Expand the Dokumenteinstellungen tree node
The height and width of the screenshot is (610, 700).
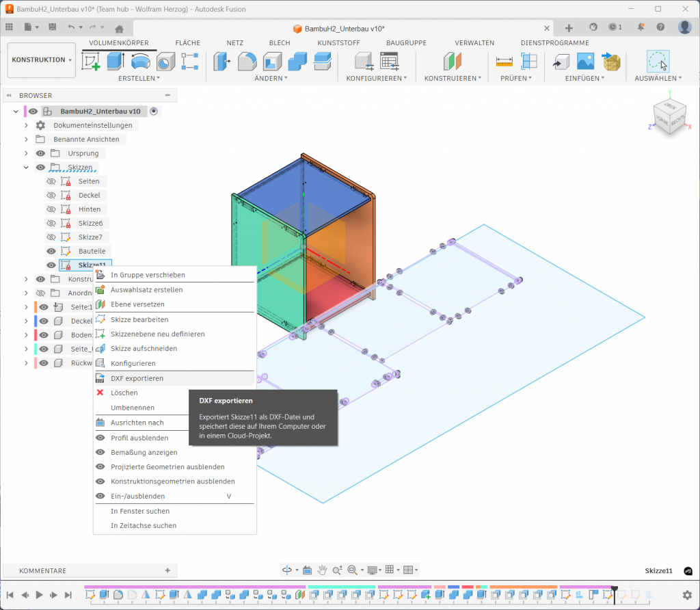click(26, 126)
